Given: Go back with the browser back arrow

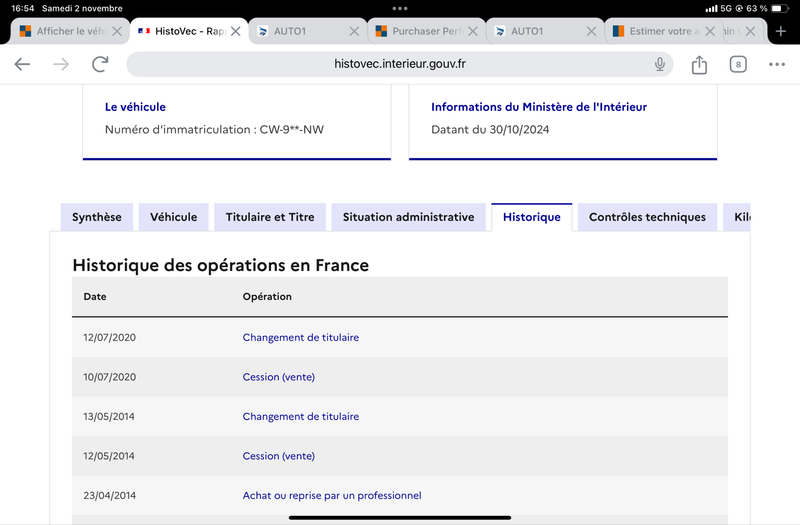Looking at the screenshot, I should click(x=22, y=64).
